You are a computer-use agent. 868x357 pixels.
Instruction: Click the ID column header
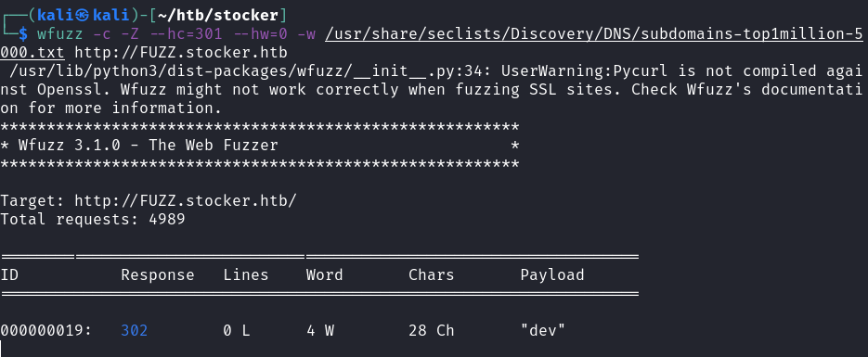9,275
